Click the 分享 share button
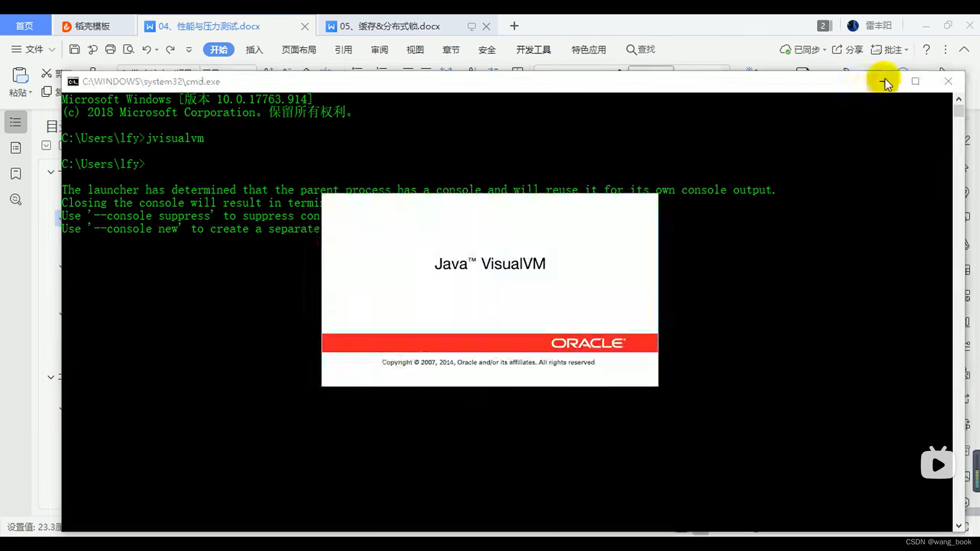 coord(847,49)
